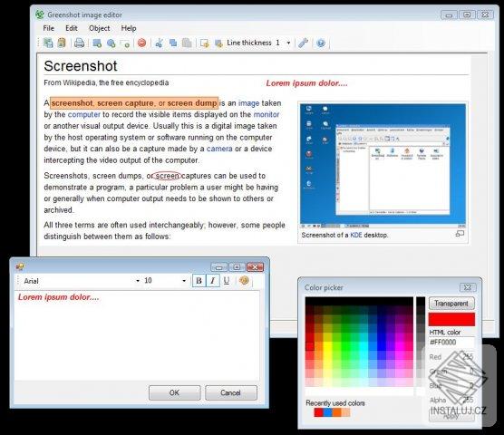
Task: Open settings via the wrench icon
Action: coord(303,43)
